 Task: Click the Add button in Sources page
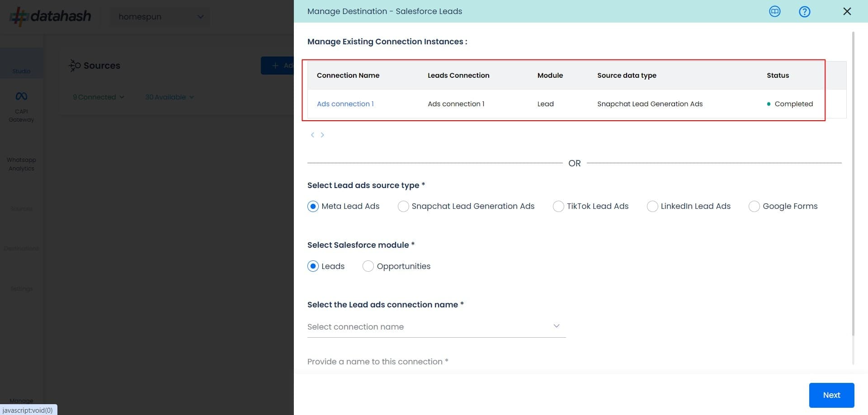tap(277, 66)
